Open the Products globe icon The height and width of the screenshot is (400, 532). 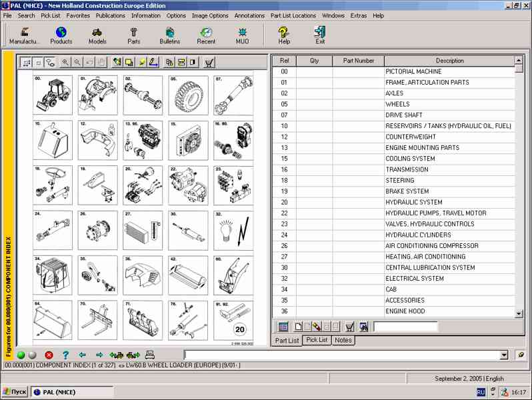pos(61,35)
